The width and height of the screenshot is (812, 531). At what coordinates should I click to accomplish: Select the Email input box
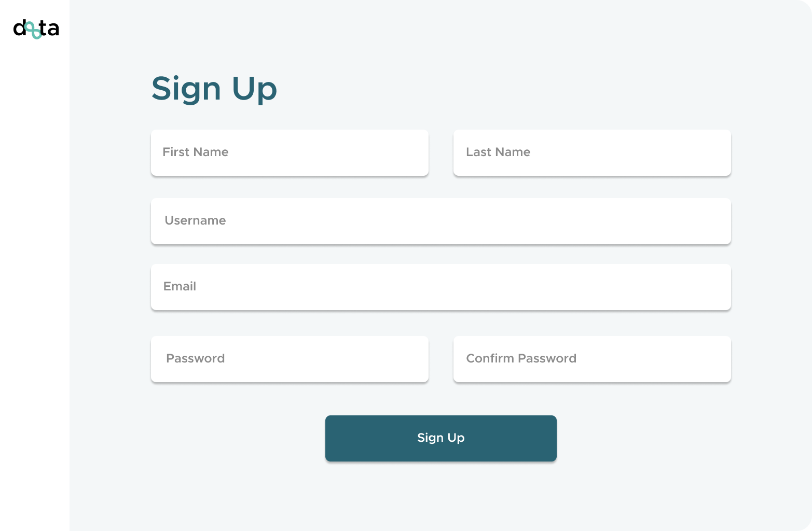click(x=441, y=287)
